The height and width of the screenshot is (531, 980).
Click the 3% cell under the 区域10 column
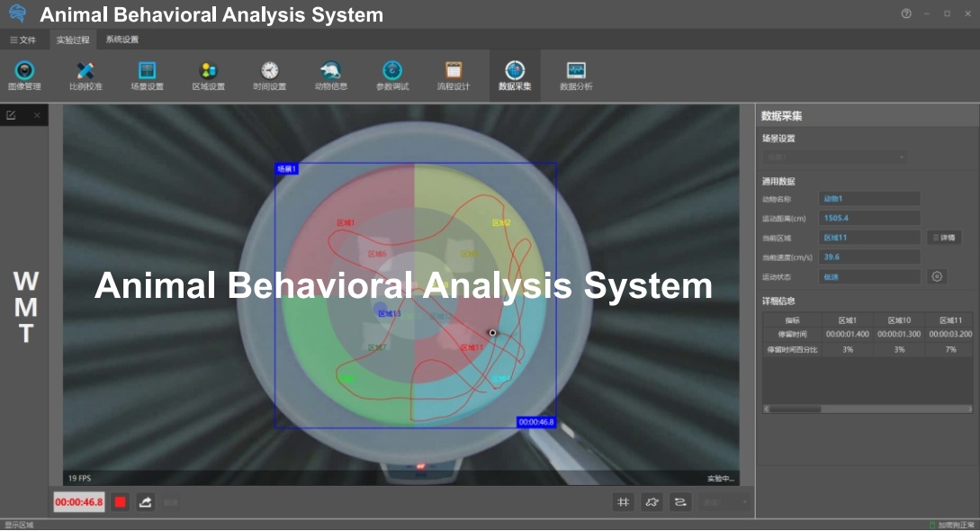pos(899,349)
